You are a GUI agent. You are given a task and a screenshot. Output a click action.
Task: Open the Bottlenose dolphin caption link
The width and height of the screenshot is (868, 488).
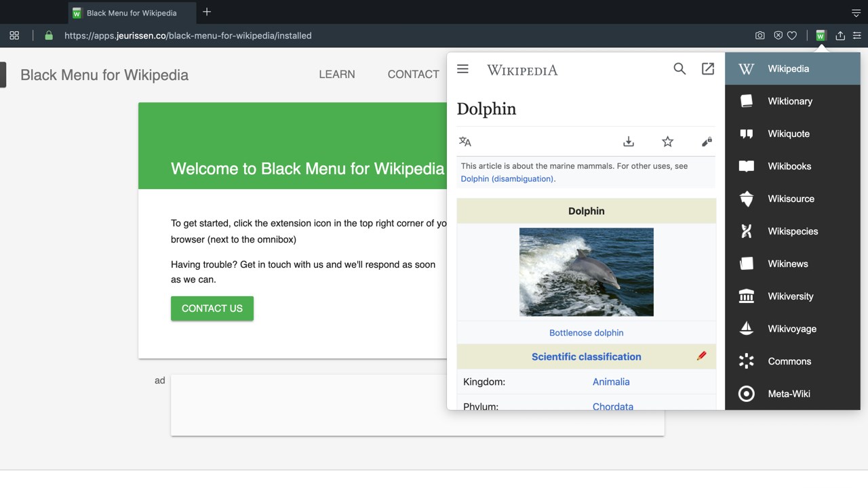point(587,333)
